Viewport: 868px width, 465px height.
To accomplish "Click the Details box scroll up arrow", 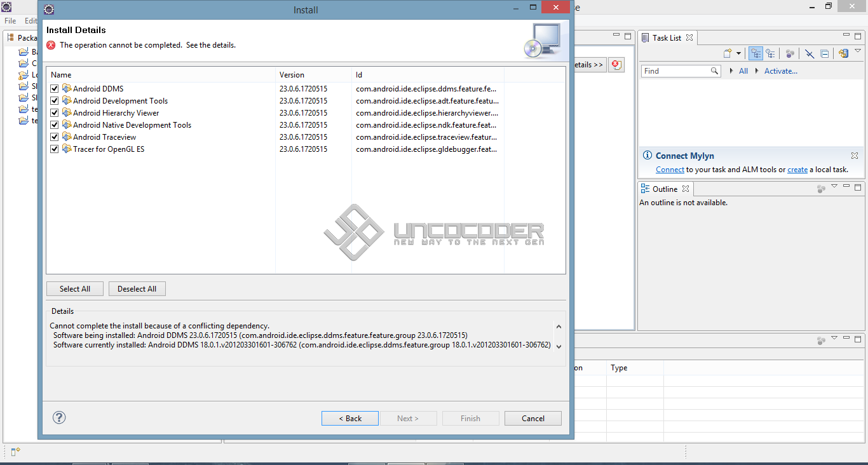I will pos(559,327).
